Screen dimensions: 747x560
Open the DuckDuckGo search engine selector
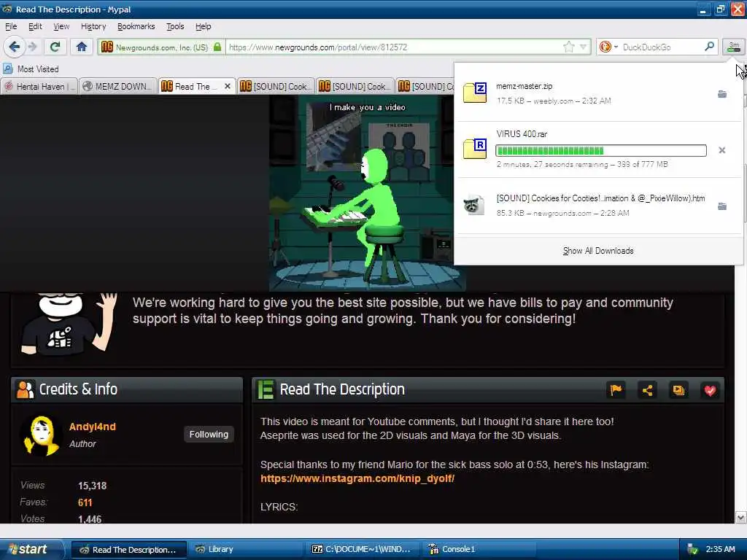pyautogui.click(x=608, y=47)
